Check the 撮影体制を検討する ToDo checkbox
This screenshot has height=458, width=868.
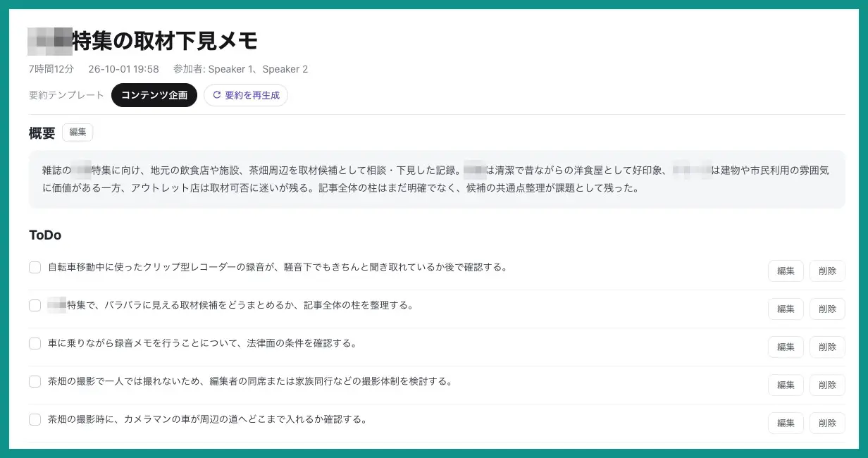point(35,382)
